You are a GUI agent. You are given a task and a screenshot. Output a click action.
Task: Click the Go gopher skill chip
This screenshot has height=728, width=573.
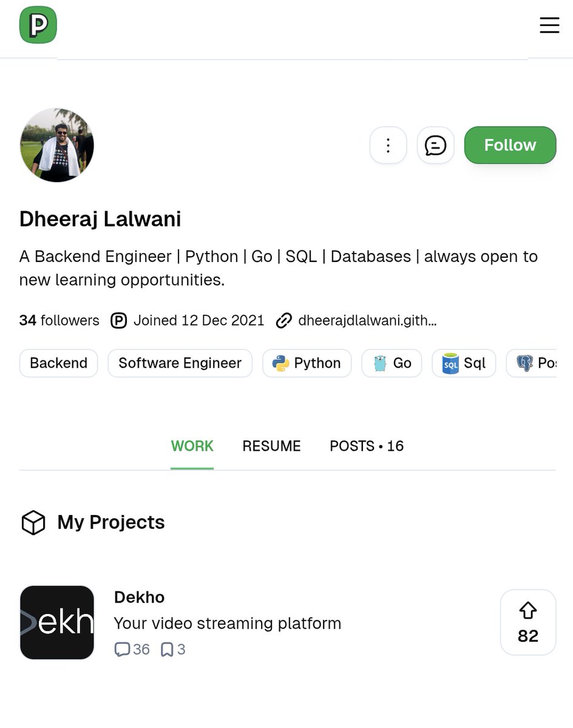392,363
